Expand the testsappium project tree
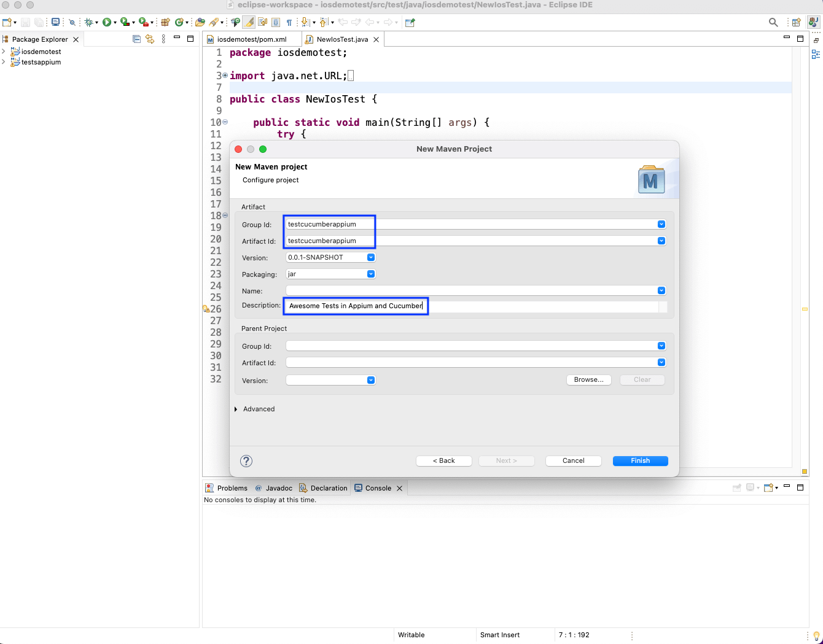 4,62
